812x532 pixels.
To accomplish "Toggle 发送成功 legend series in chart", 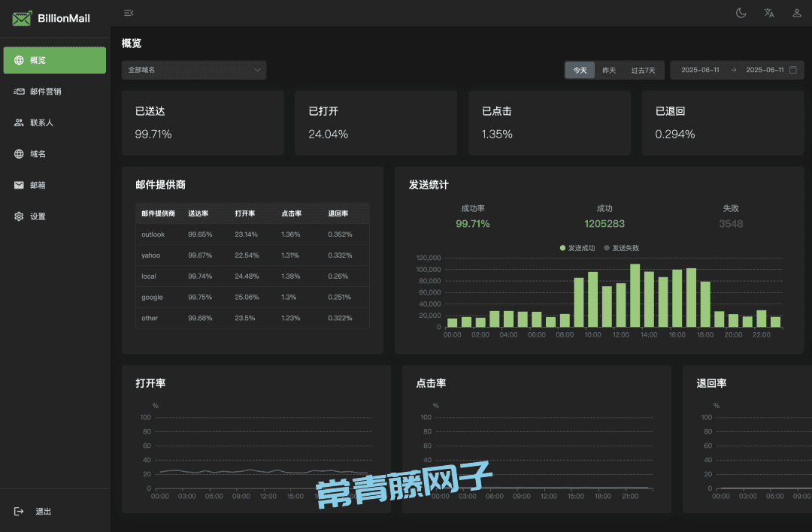I will (x=577, y=248).
